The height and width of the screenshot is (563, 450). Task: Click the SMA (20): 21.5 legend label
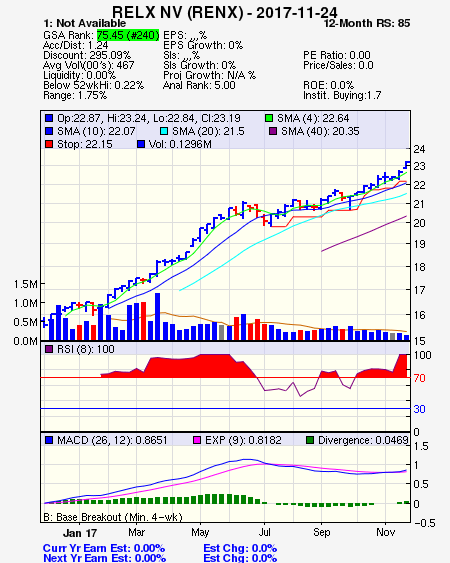[x=208, y=131]
